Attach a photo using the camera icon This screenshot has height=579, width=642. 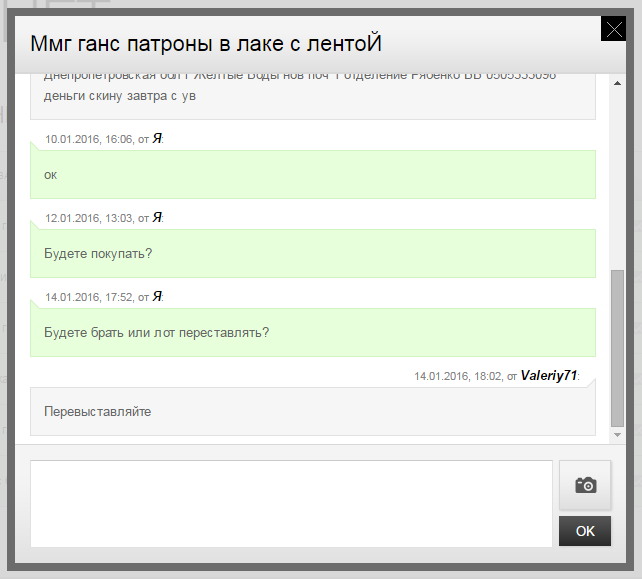[x=585, y=485]
